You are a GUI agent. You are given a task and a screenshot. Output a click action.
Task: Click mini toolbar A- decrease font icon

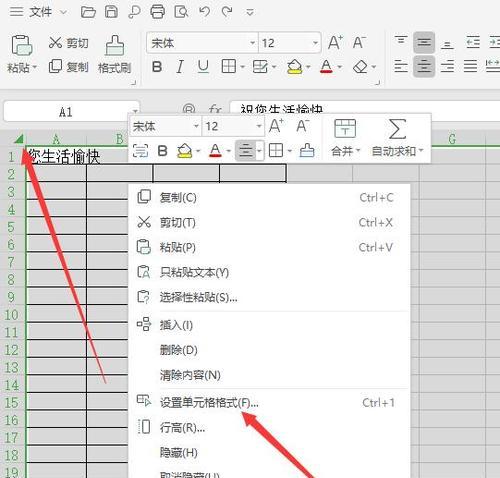(x=303, y=126)
